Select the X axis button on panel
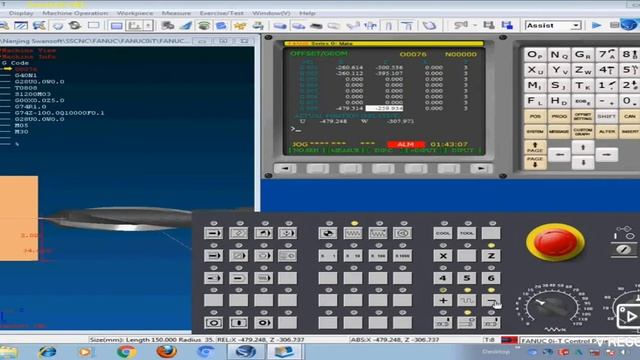 click(x=442, y=256)
